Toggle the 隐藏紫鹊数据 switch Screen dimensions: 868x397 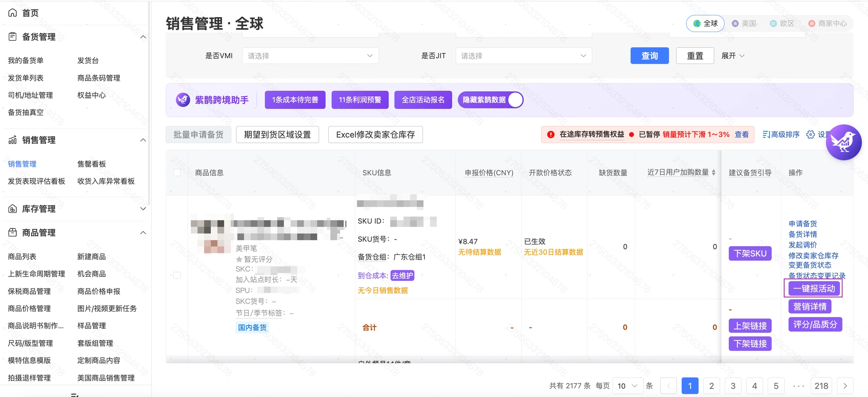(x=491, y=100)
